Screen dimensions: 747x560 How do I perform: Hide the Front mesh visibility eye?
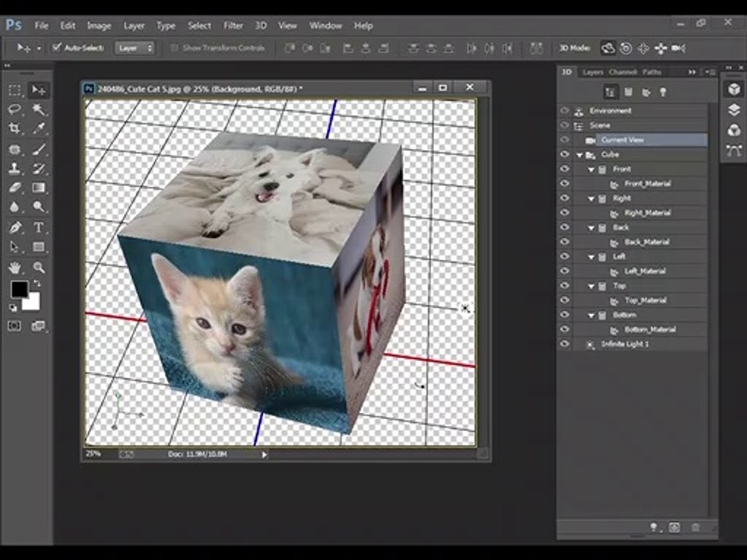click(565, 169)
